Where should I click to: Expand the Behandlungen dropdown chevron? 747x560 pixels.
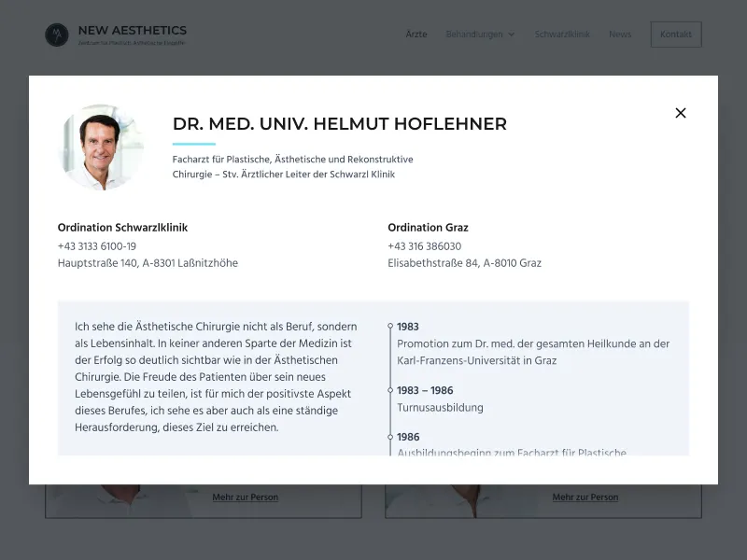(x=511, y=35)
